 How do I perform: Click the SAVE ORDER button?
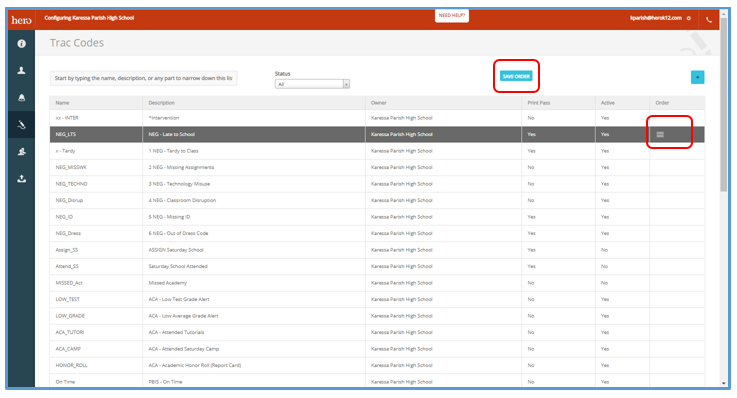pyautogui.click(x=516, y=76)
